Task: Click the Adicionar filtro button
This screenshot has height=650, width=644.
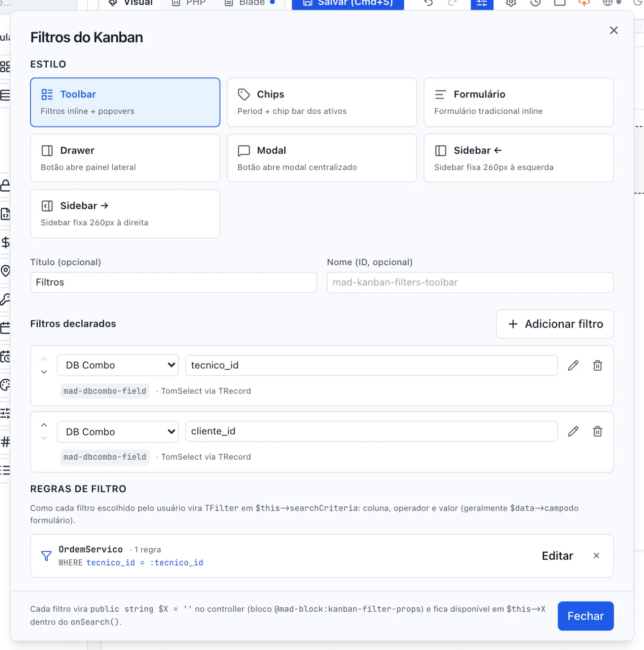Action: tap(555, 324)
